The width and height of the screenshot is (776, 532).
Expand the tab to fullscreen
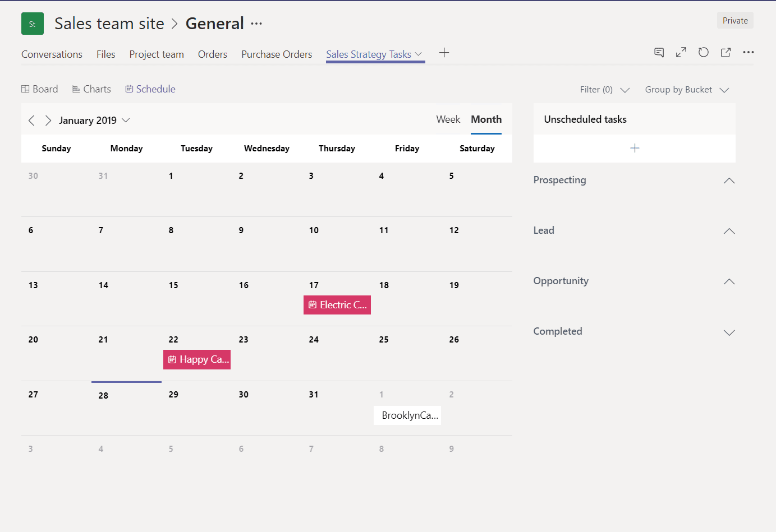[x=681, y=52]
